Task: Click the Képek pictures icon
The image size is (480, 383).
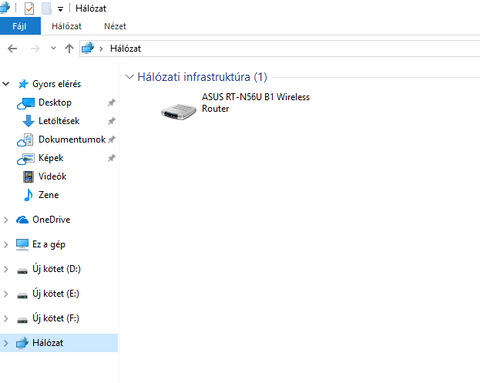Action: coord(26,159)
